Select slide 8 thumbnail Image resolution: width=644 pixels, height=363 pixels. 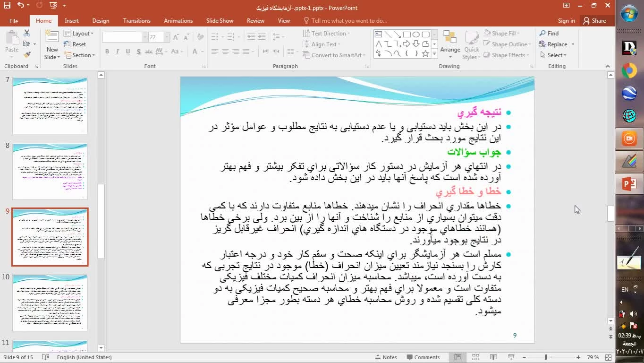pos(50,172)
